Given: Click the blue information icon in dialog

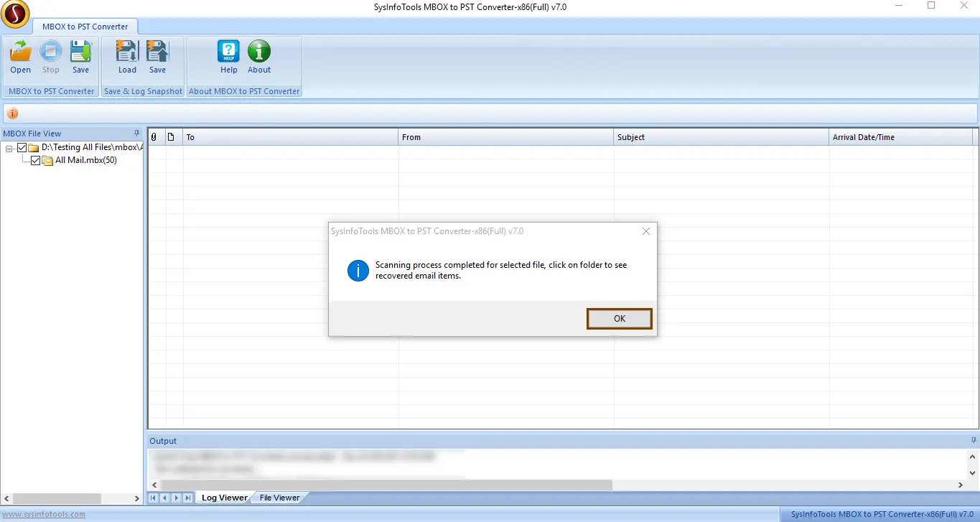Looking at the screenshot, I should point(358,271).
